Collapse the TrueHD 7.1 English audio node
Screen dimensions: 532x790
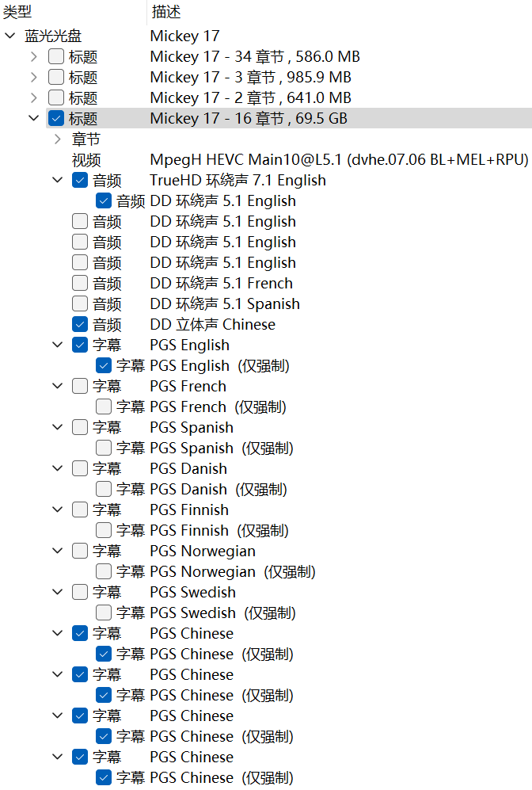coord(57,181)
